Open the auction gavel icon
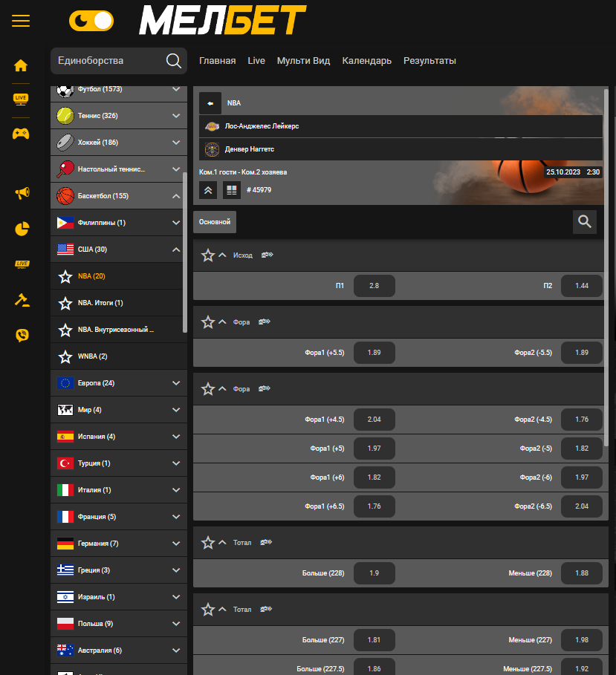The image size is (616, 675). [22, 299]
